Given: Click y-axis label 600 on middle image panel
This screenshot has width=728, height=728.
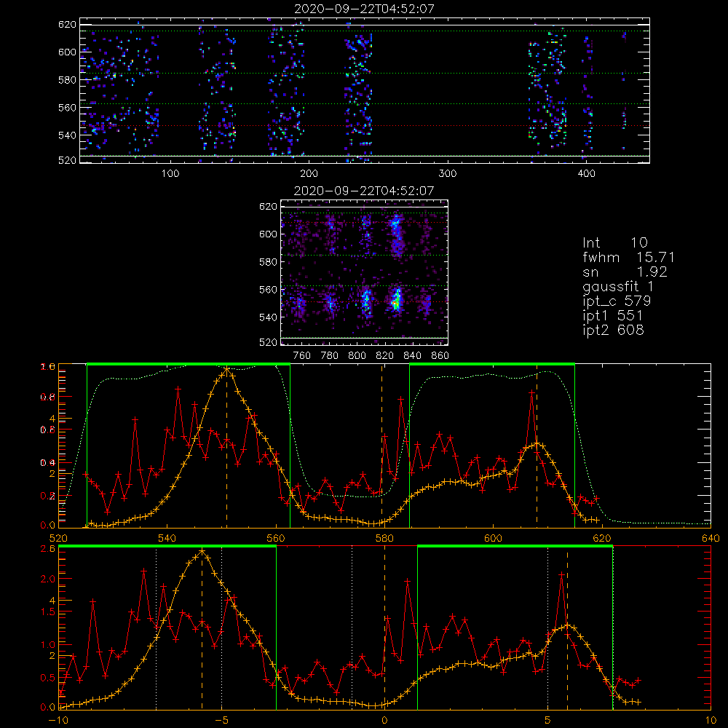Looking at the screenshot, I should (268, 234).
